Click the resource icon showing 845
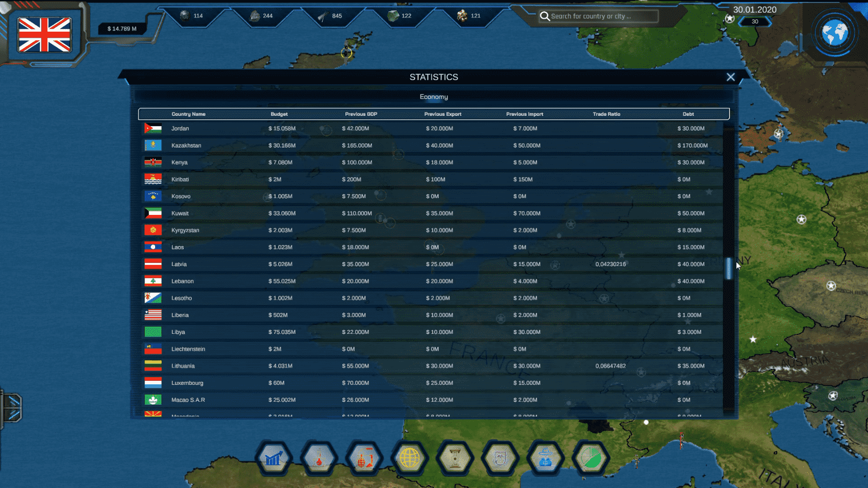This screenshot has width=868, height=488. tap(323, 16)
